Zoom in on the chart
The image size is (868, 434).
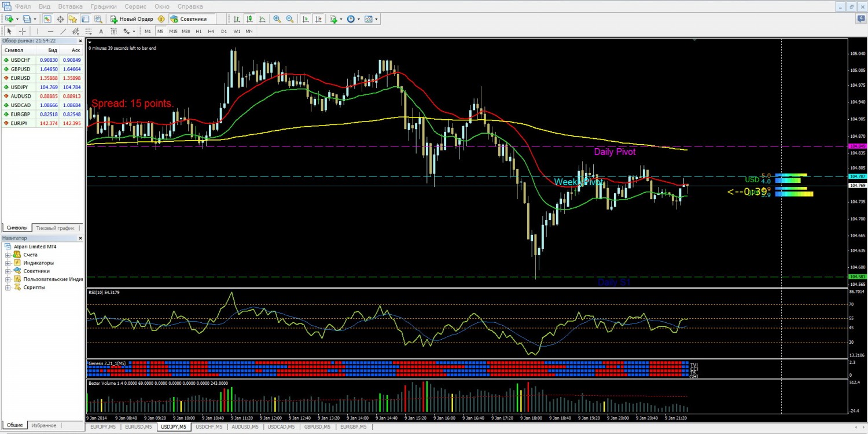[x=277, y=19]
